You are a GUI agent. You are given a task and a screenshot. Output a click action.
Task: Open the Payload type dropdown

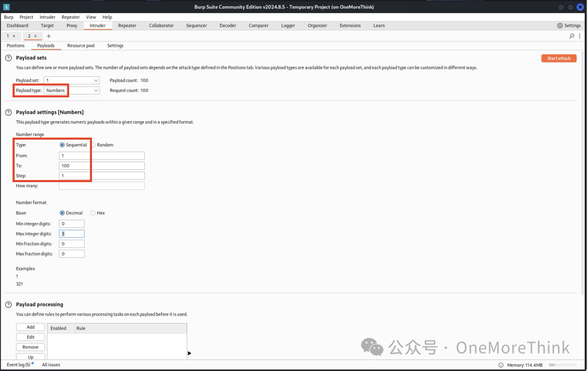[72, 90]
